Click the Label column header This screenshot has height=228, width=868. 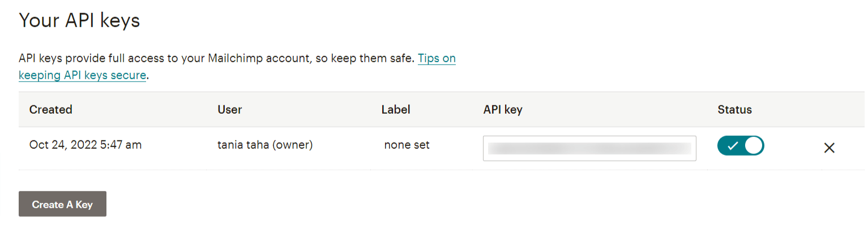(x=396, y=110)
